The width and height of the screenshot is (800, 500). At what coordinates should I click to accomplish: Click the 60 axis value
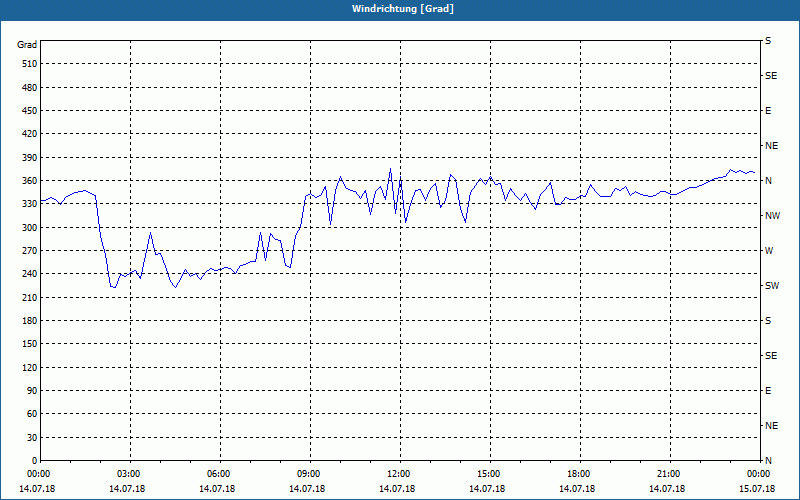32,414
